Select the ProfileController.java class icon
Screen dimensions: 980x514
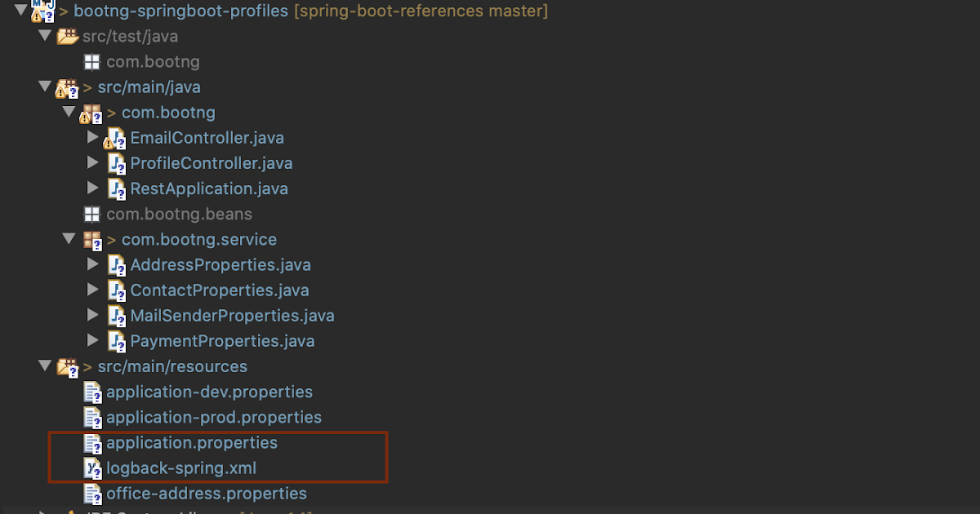click(116, 162)
